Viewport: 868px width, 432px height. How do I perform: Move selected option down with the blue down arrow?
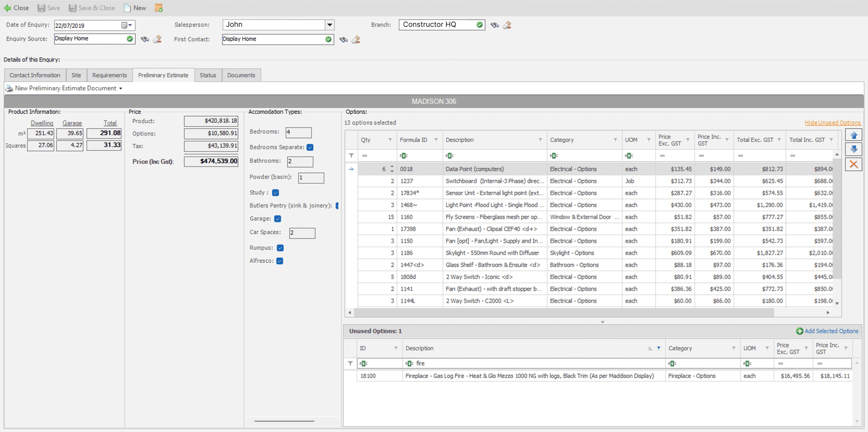[x=854, y=149]
